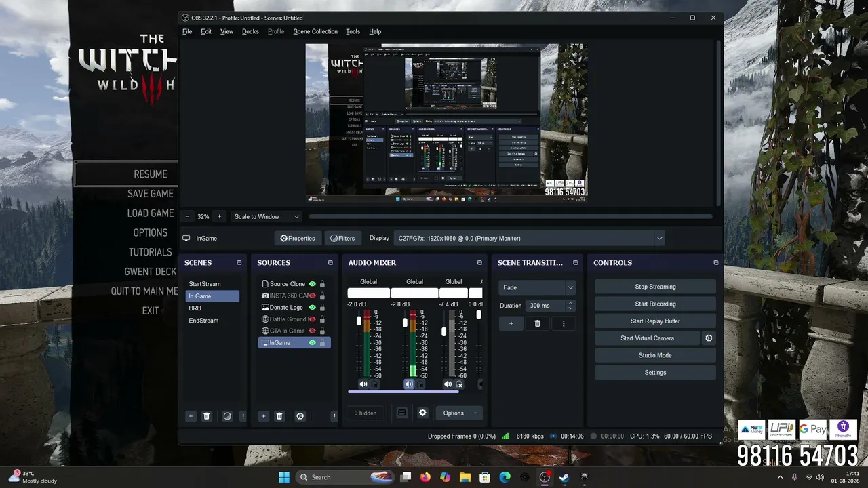868x488 pixels.
Task: Add a scene transition with the plus button
Action: [x=511, y=323]
